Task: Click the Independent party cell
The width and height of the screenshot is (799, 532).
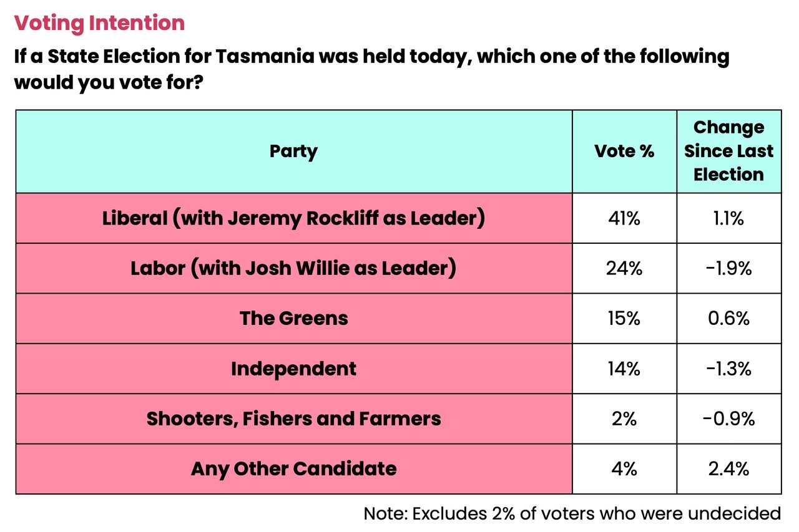Action: pyautogui.click(x=293, y=369)
